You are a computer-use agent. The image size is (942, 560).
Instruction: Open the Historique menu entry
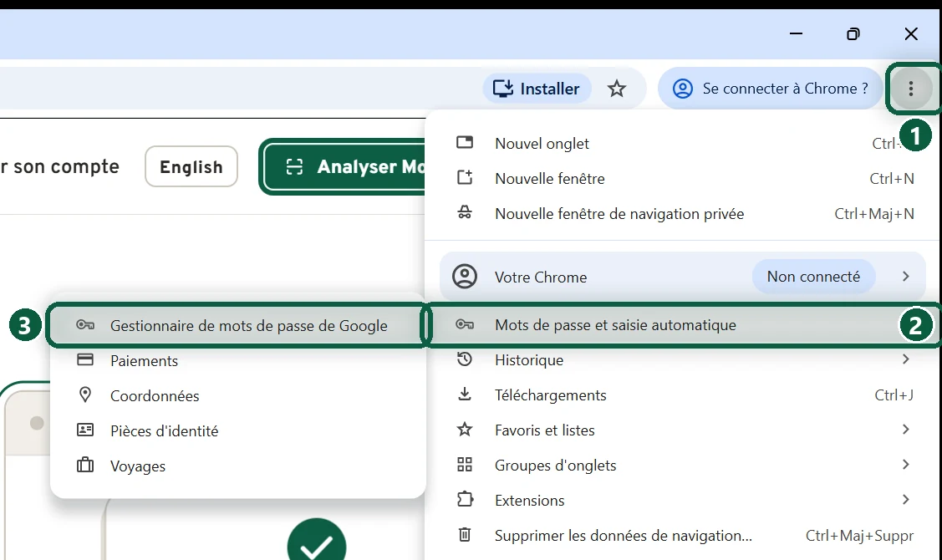pos(683,360)
